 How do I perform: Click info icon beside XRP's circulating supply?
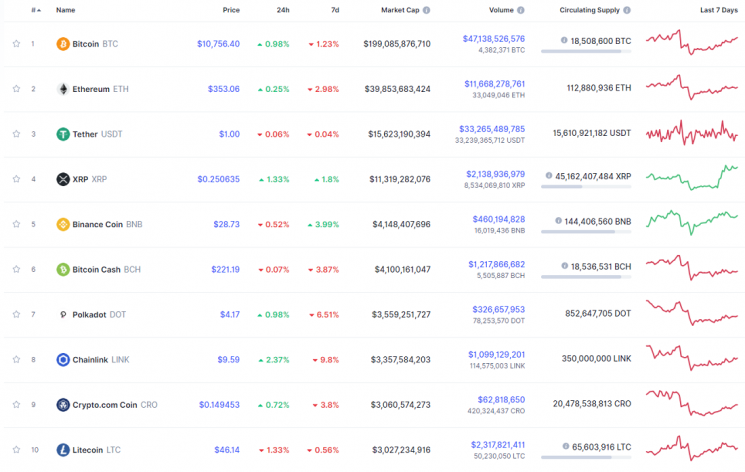(x=549, y=175)
